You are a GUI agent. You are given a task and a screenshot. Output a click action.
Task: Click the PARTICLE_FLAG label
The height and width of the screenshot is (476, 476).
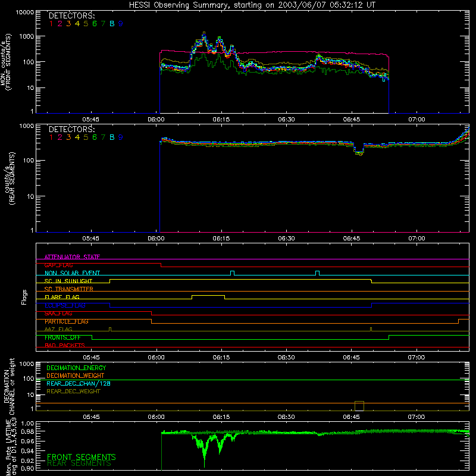67,321
